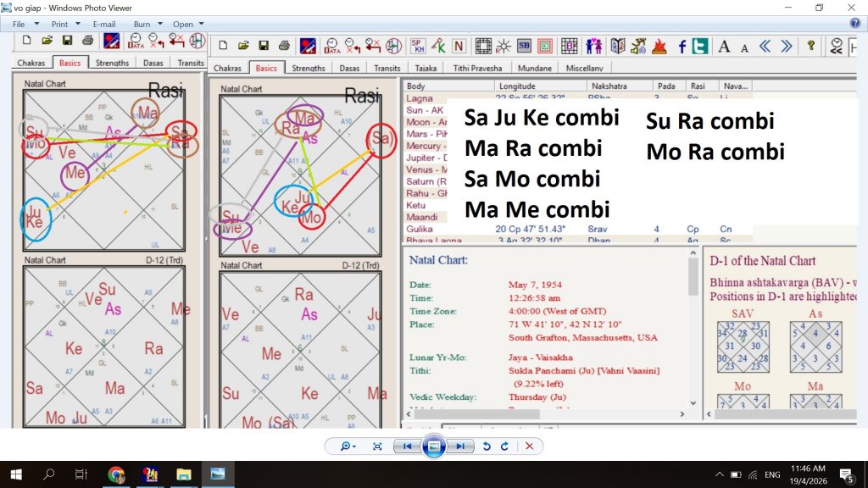
Task: Click the Gulika row in the body table
Action: point(577,229)
